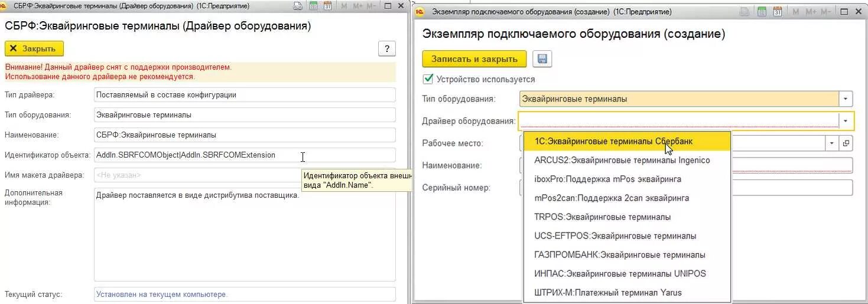868x304 pixels.
Task: Click Тип драйвера field in left window
Action: tap(245, 94)
